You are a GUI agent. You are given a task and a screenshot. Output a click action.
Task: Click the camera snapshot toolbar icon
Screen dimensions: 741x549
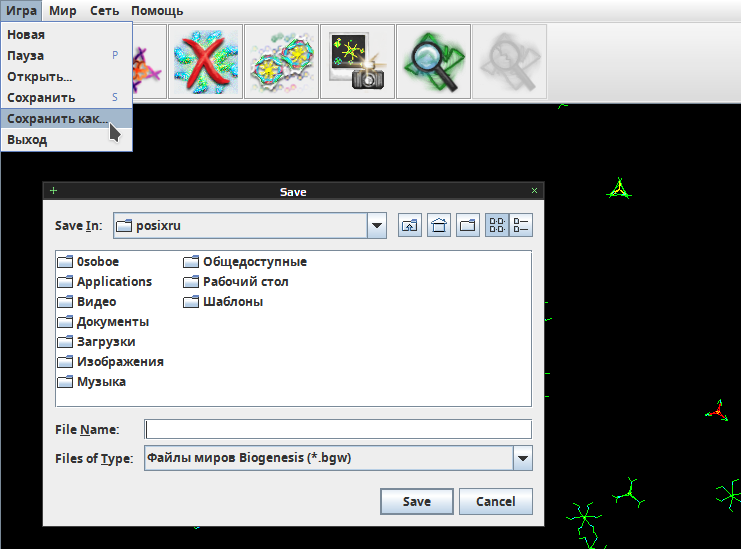point(358,62)
